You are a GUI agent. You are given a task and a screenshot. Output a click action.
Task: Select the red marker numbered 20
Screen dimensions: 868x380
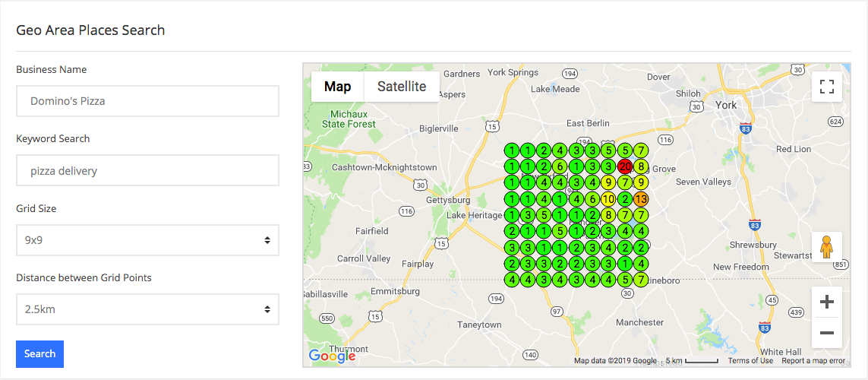[625, 166]
